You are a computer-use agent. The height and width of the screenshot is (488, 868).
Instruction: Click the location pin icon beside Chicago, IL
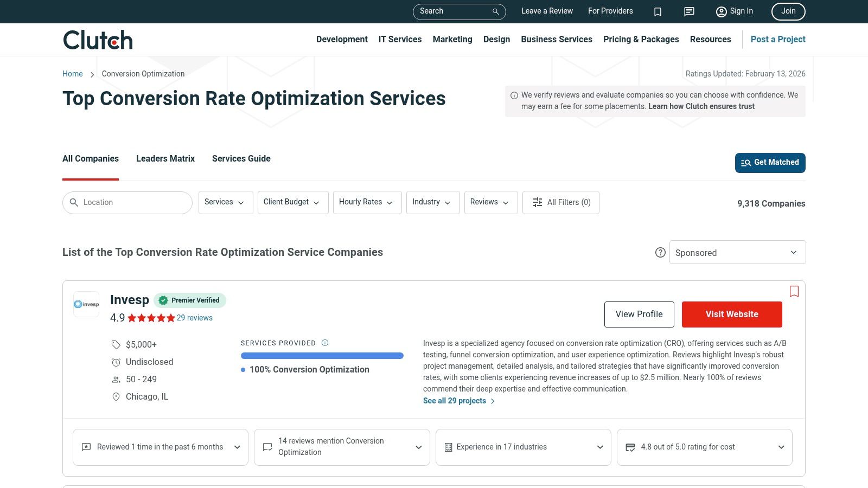click(x=116, y=396)
